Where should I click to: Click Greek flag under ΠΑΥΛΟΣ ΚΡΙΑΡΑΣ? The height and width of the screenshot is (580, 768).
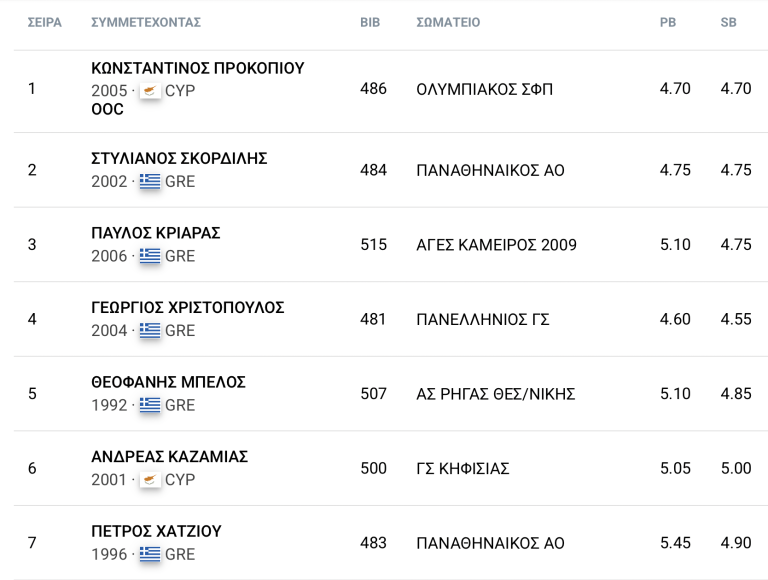150,256
